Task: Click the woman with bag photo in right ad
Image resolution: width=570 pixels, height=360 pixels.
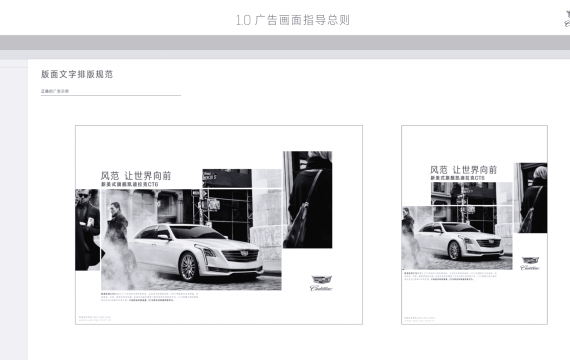Action: click(x=531, y=198)
